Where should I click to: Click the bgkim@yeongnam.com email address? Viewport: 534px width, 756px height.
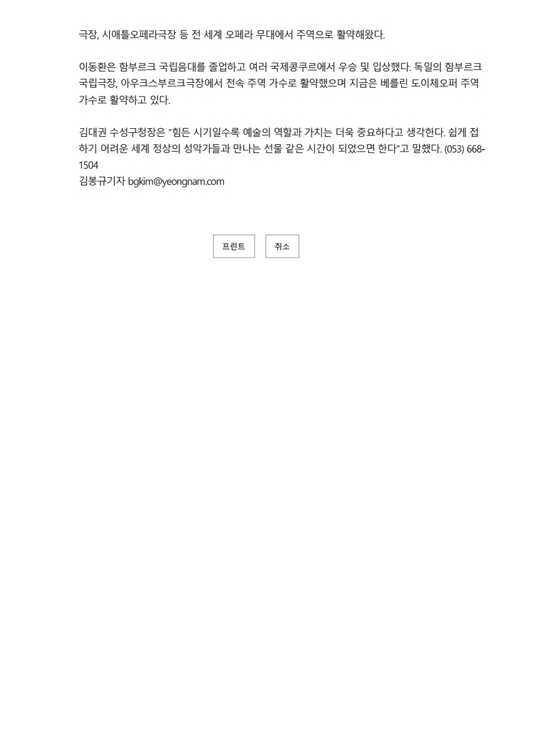pos(176,182)
